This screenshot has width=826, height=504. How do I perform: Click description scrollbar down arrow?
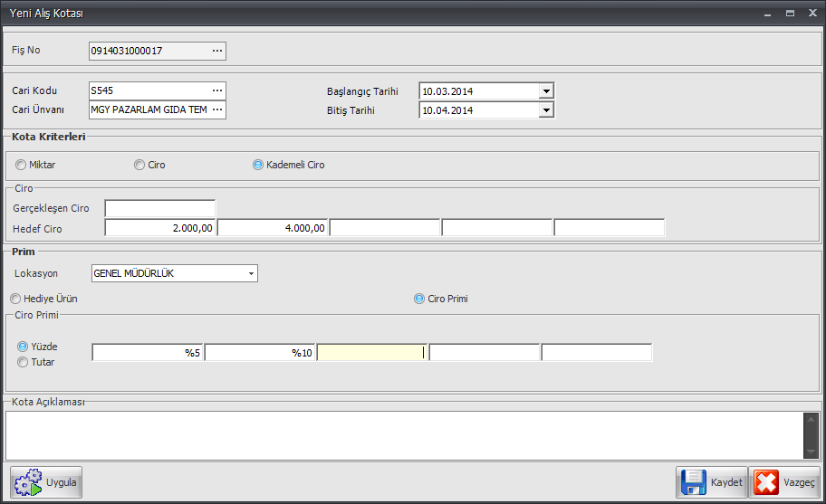coord(811,452)
